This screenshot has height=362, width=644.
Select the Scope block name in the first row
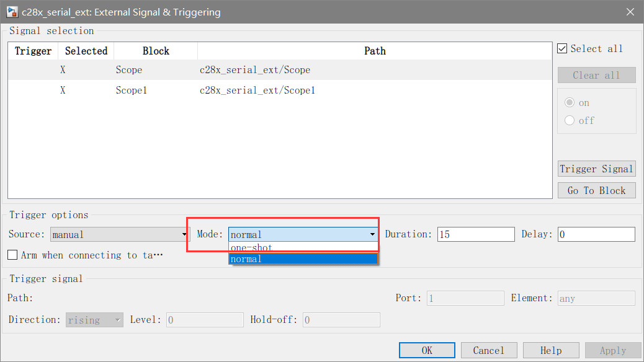pyautogui.click(x=129, y=70)
